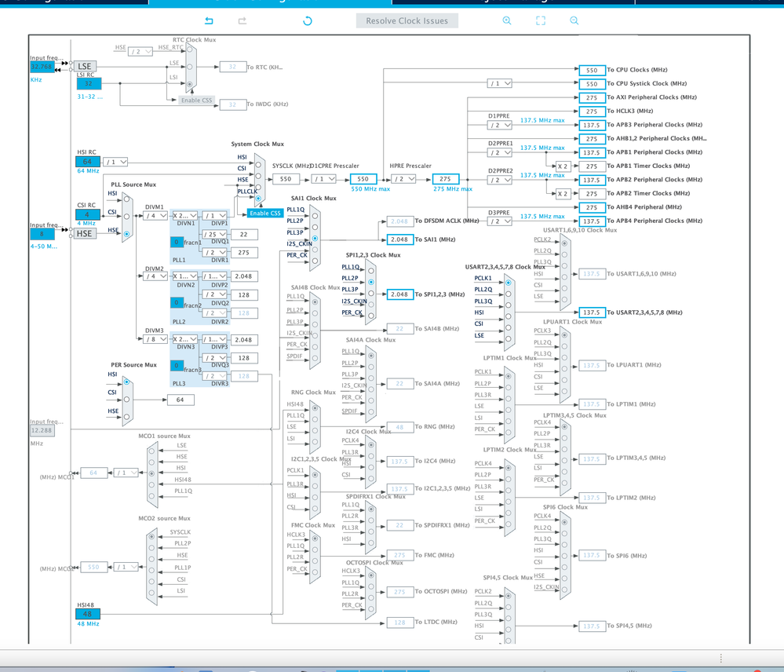Image resolution: width=784 pixels, height=672 pixels.
Task: Open the DIVM1 divider dropdown
Action: [155, 216]
